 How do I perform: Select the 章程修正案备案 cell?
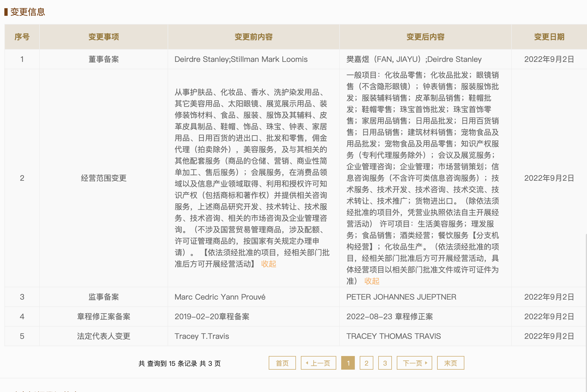pyautogui.click(x=104, y=316)
